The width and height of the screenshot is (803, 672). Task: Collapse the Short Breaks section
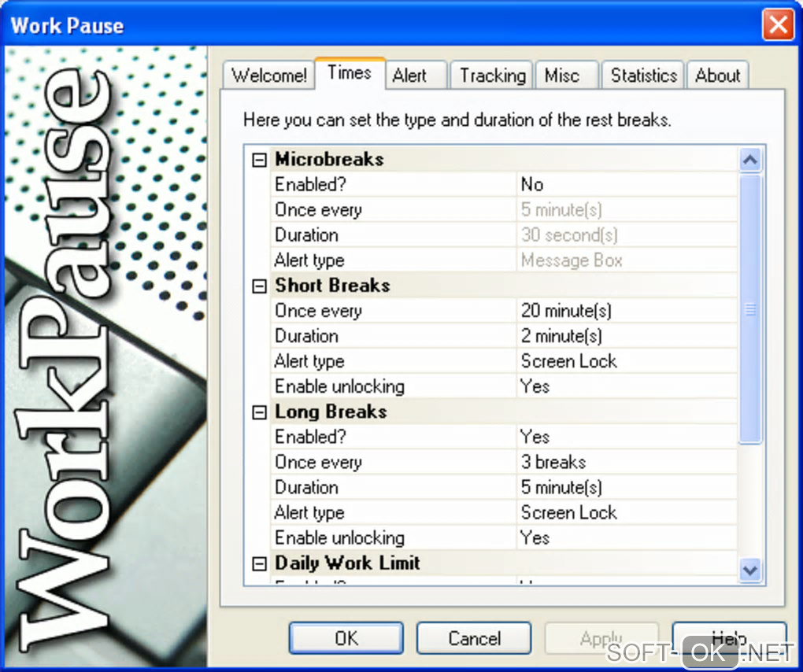point(260,286)
